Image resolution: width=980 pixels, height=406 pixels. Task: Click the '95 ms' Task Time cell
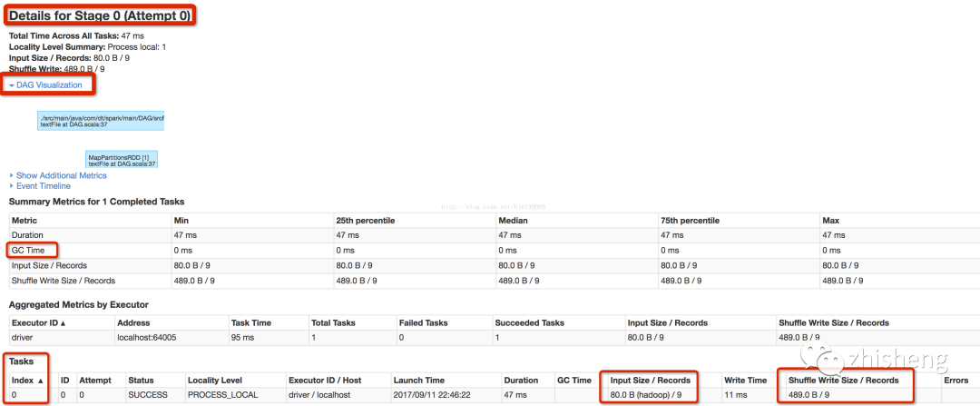(242, 338)
